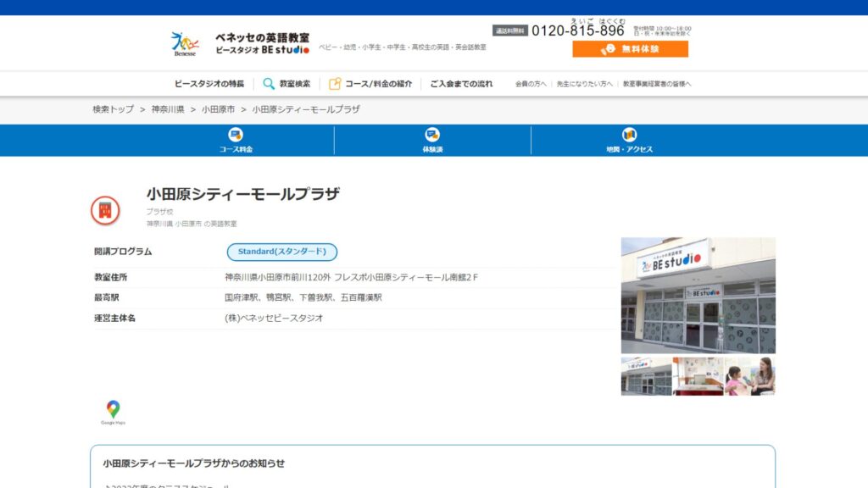
Task: Click the 開講プログラム label
Action: [x=123, y=252]
